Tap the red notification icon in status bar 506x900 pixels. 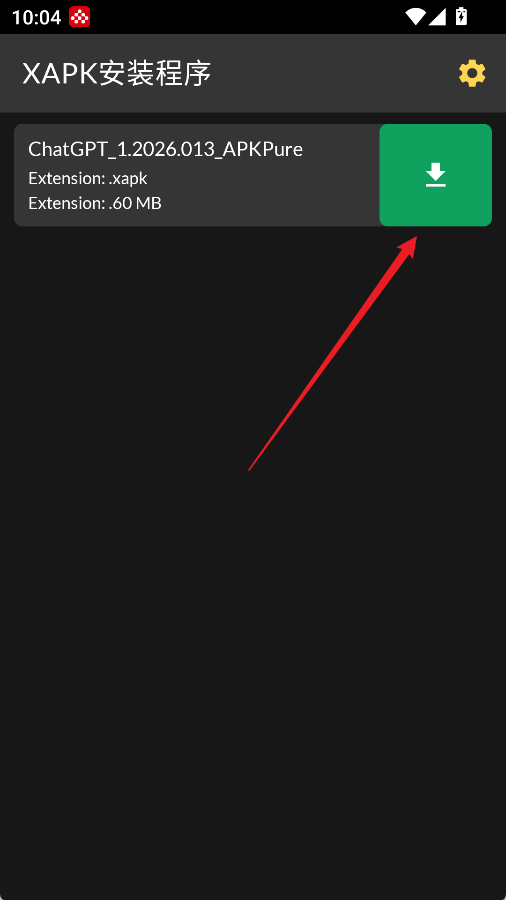point(80,17)
